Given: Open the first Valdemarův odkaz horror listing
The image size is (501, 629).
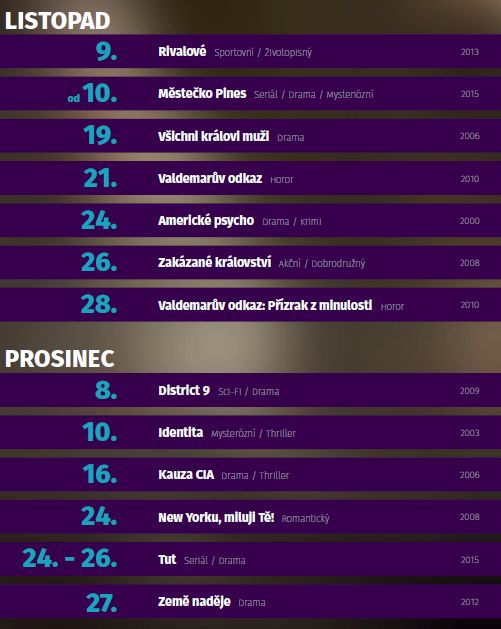Looking at the screenshot, I should point(210,179).
